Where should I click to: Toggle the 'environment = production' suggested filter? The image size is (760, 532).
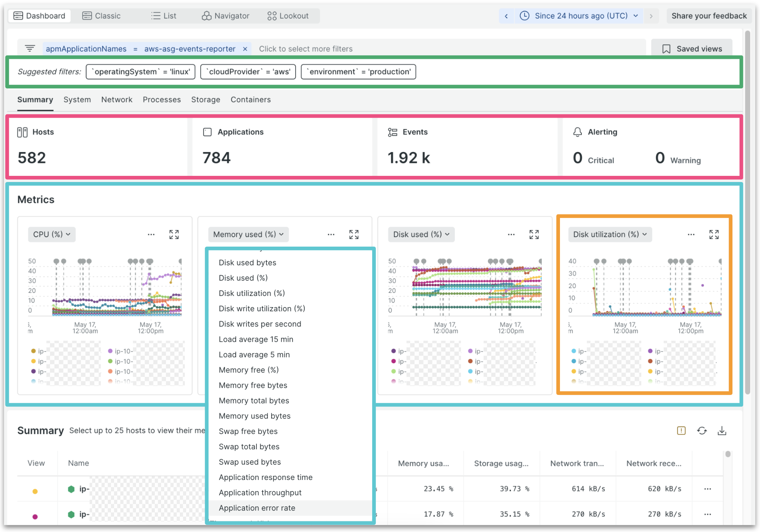point(359,72)
